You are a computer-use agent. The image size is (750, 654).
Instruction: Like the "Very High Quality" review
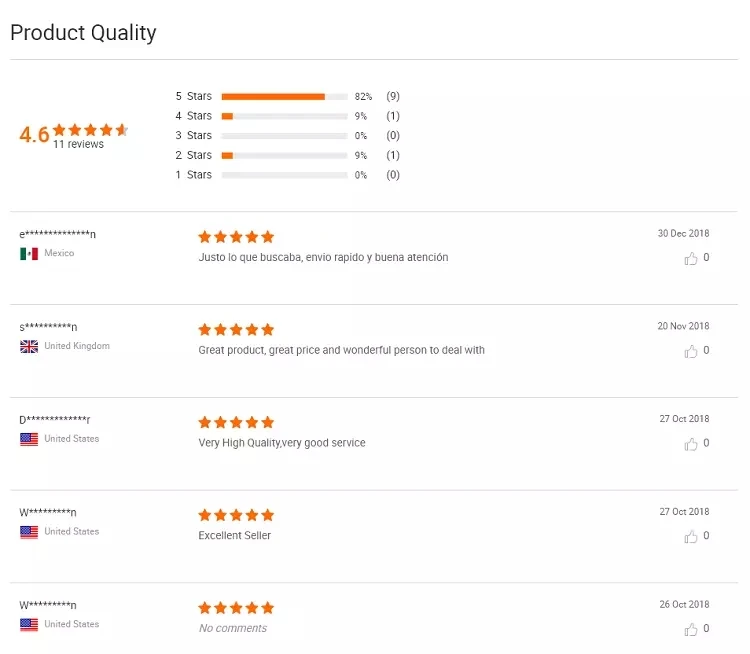click(x=691, y=444)
